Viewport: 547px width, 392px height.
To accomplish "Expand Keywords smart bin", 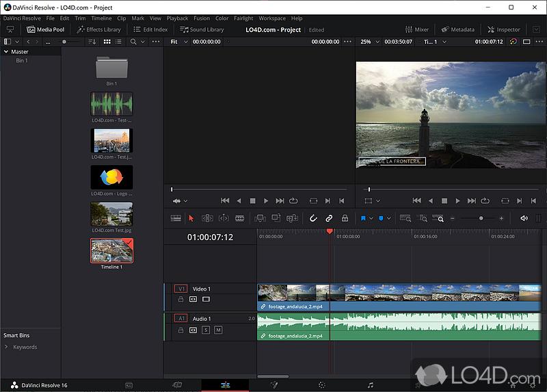I will pos(6,347).
